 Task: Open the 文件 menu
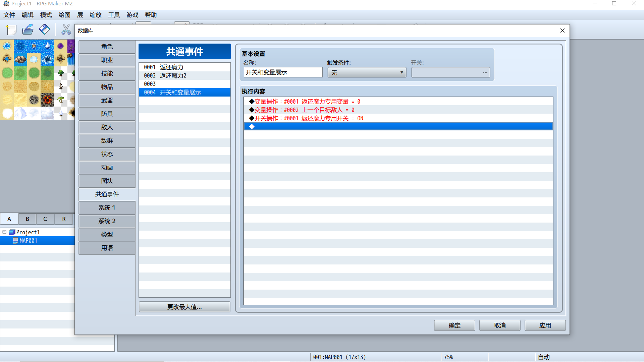pos(9,15)
